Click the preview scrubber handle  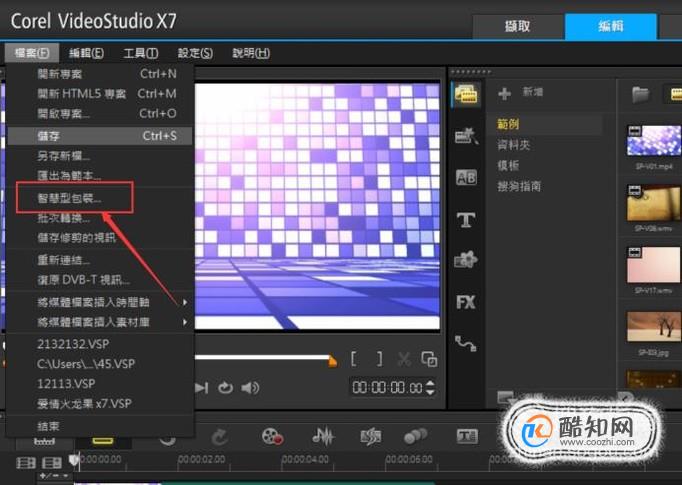[x=333, y=361]
